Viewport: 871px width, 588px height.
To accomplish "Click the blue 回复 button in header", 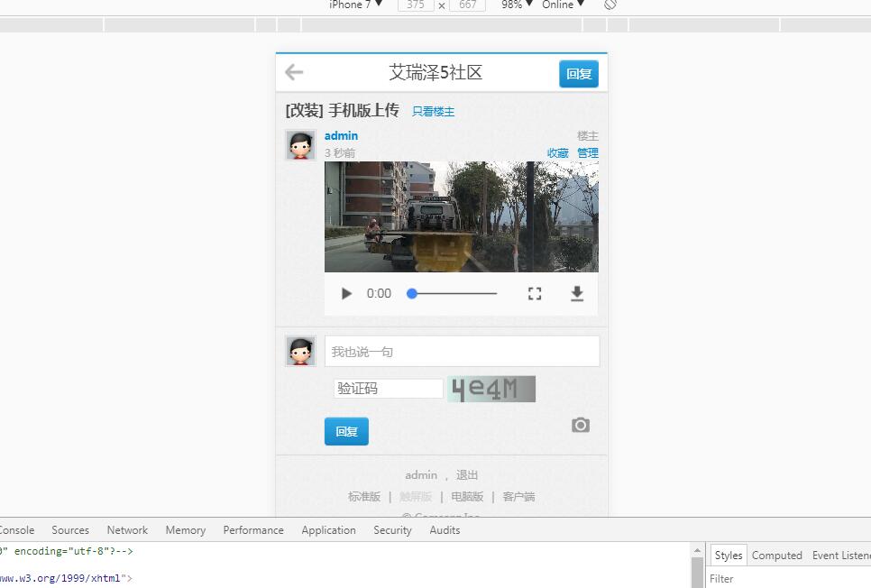I will 579,74.
